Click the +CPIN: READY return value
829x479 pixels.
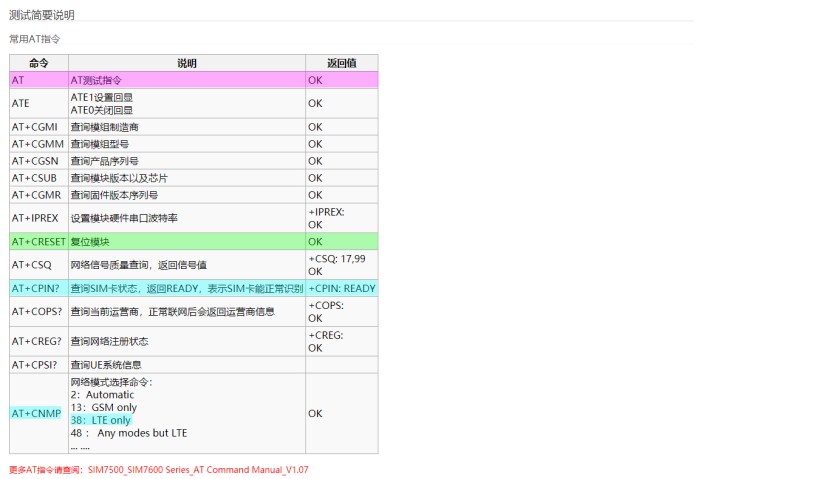[x=341, y=288]
